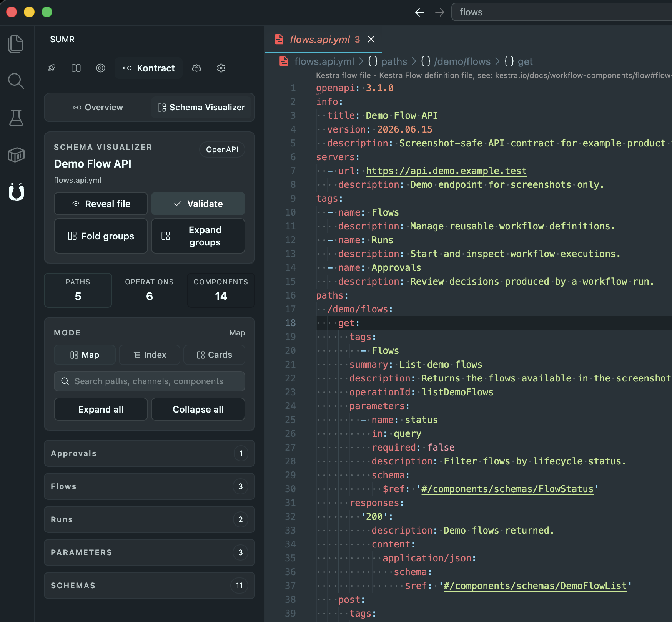
Task: Select the book icon in SUMR toolbar
Action: click(x=76, y=68)
